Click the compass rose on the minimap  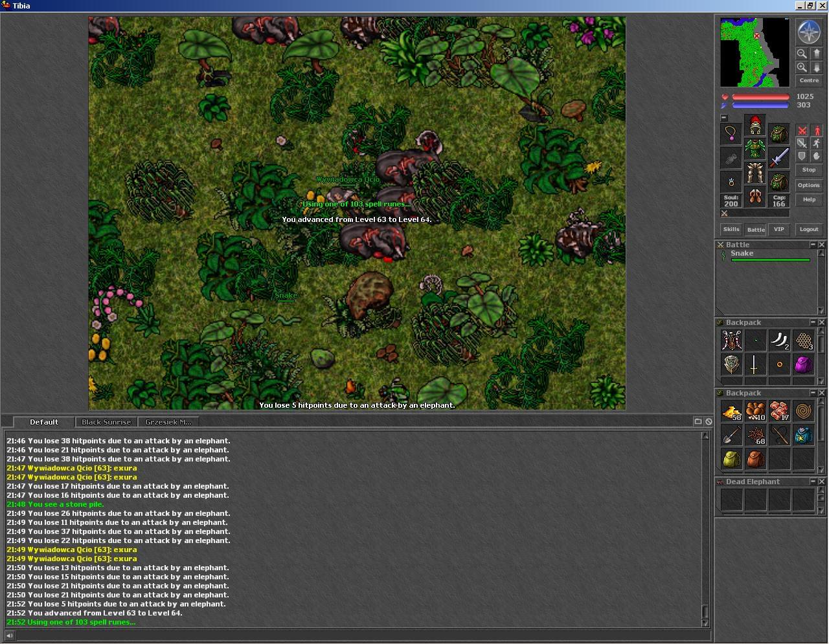[x=809, y=32]
